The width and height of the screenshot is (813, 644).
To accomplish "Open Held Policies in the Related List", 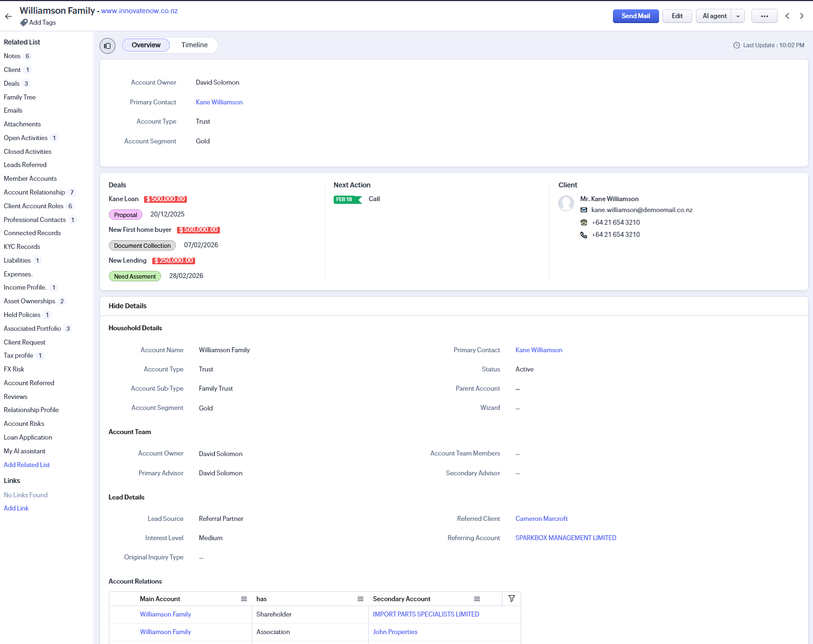I will [22, 315].
